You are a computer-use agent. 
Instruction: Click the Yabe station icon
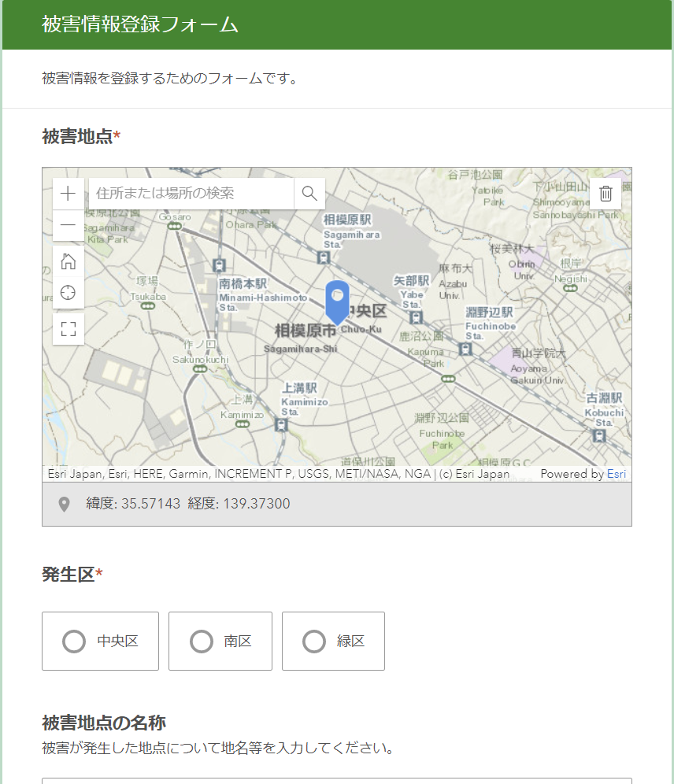[416, 317]
